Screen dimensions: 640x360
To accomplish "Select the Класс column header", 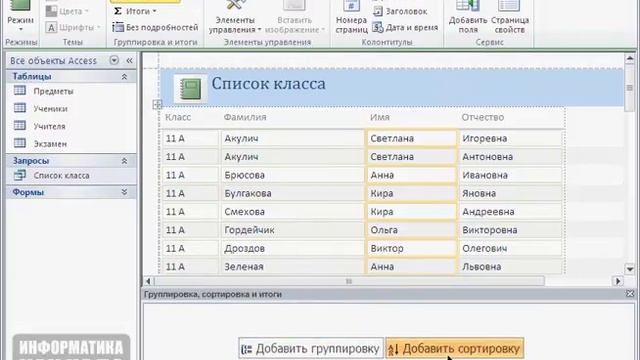I will (x=178, y=117).
